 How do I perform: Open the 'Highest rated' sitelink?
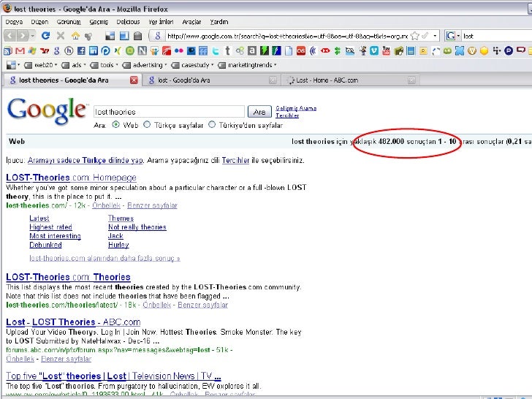(50, 227)
